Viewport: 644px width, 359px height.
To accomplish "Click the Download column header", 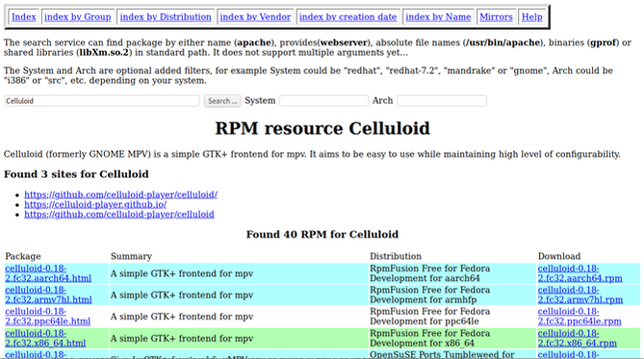I will [559, 256].
